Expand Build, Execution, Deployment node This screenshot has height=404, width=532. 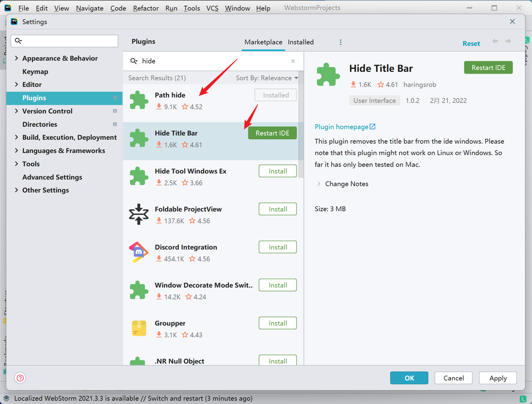[17, 137]
